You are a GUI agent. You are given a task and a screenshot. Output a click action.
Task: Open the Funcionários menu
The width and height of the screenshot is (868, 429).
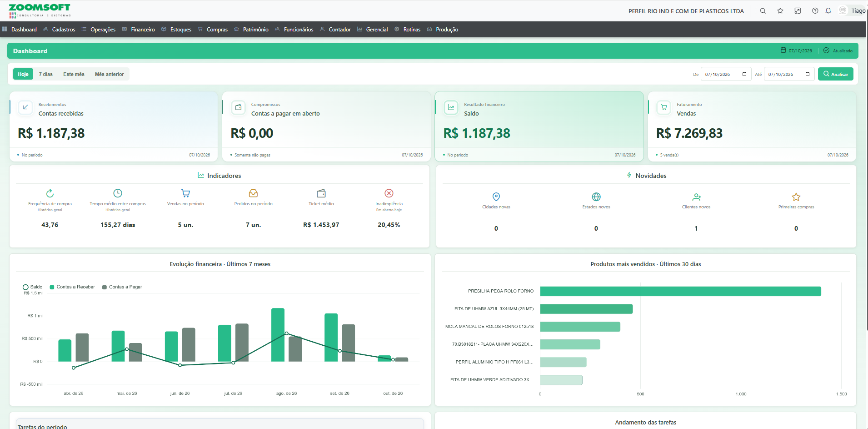pyautogui.click(x=294, y=30)
